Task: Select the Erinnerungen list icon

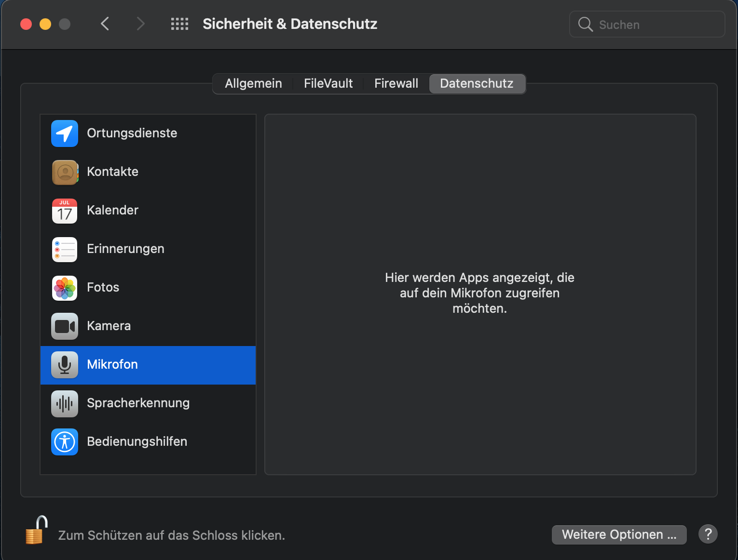Action: (x=65, y=249)
